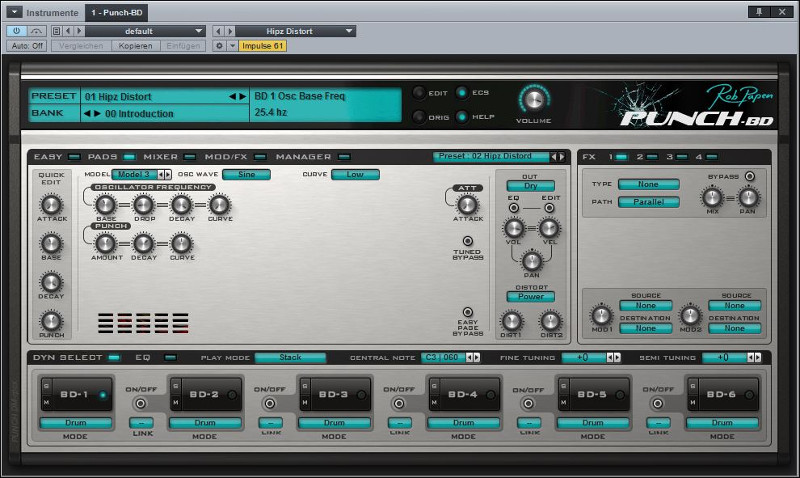The width and height of the screenshot is (800, 478).
Task: Click the Impulse 61 button
Action: click(x=262, y=46)
